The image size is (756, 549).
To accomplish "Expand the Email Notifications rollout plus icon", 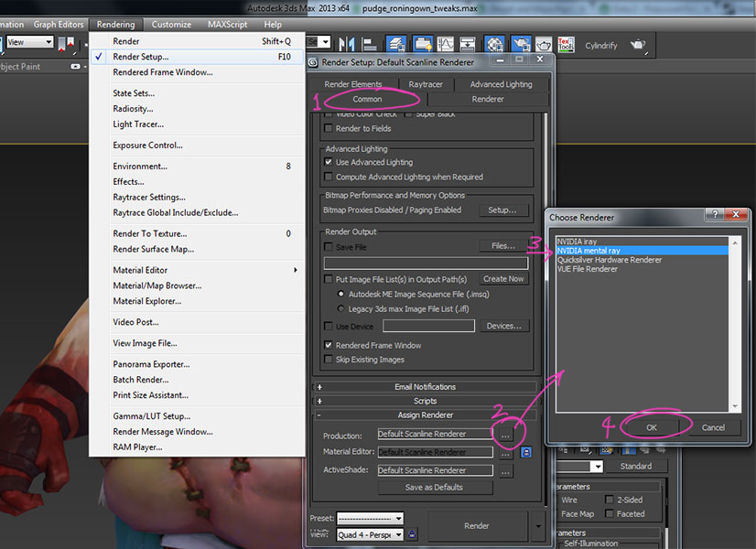I will 319,386.
